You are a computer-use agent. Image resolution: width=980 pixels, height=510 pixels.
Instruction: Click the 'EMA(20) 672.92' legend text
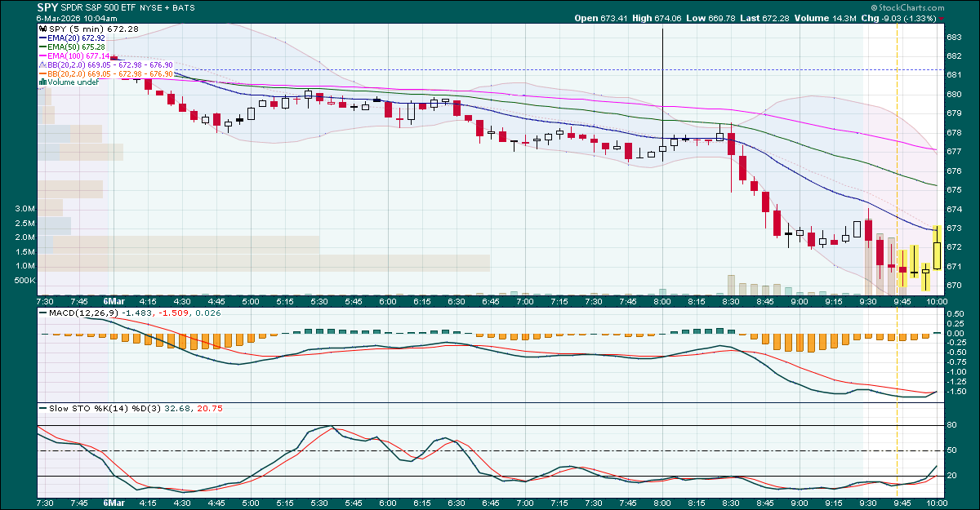[x=78, y=38]
